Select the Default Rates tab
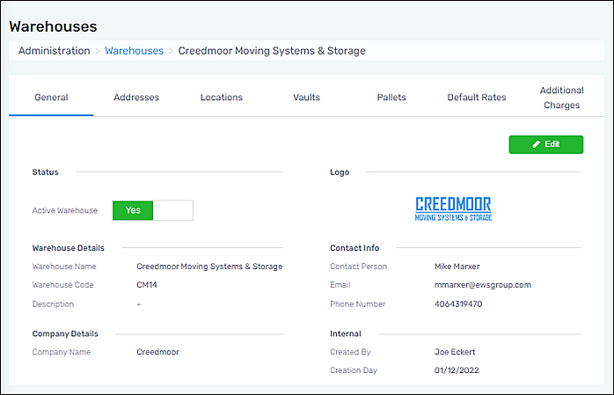This screenshot has height=395, width=614. coord(477,97)
